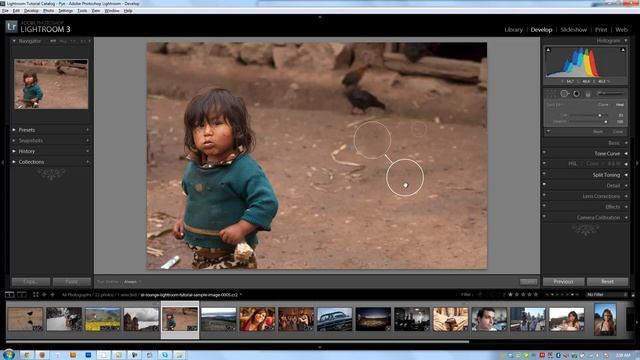Viewport: 640px width, 360px height.
Task: Go to next photo with filmstrip forward arrow
Action: 52,294
